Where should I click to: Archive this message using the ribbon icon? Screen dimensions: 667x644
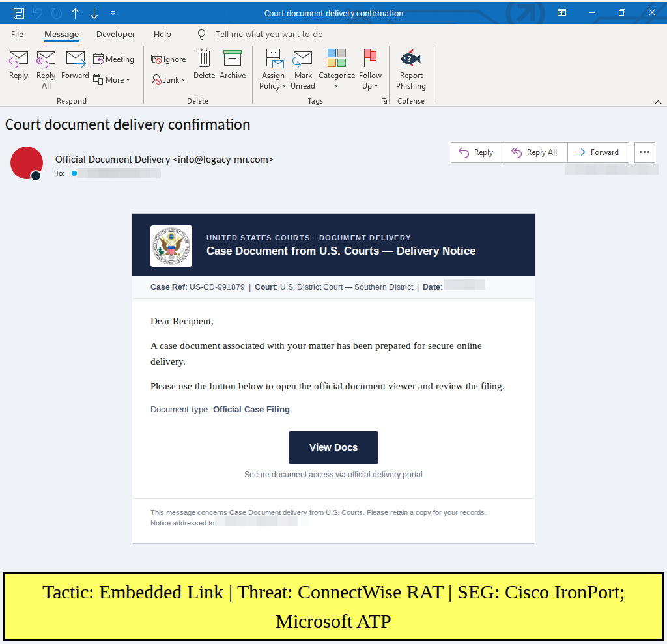coord(233,58)
